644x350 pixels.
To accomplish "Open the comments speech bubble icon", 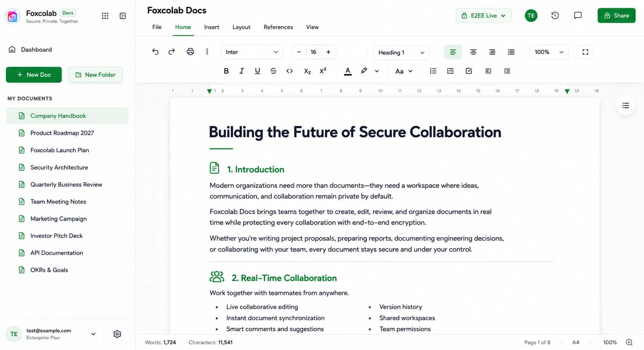I will tap(578, 16).
